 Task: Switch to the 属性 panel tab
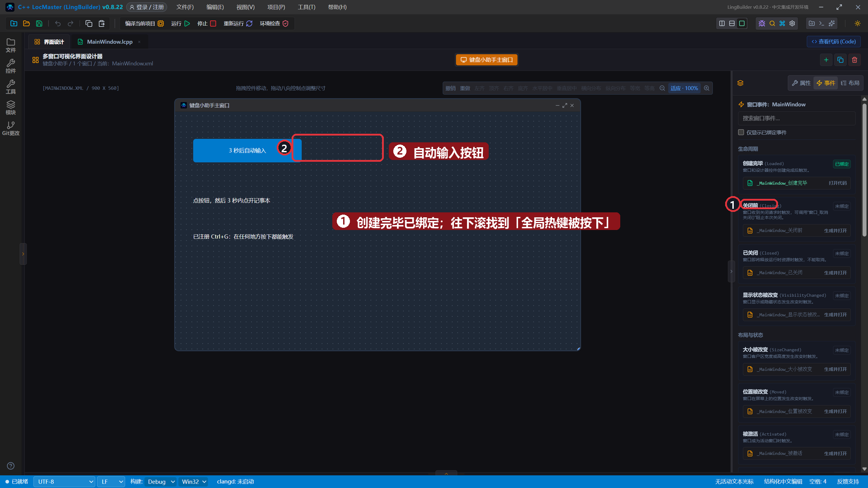pos(801,83)
